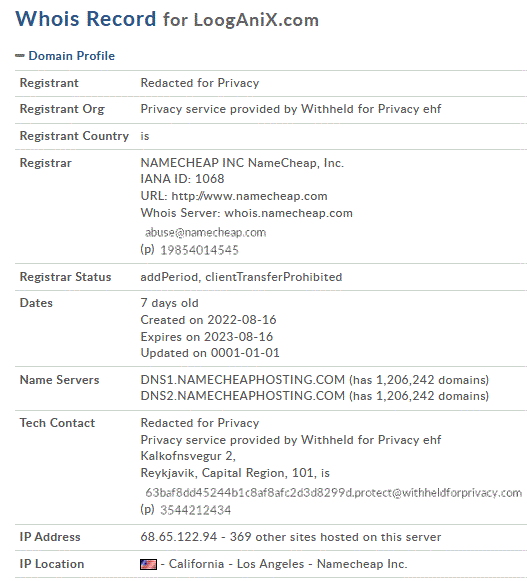Open the Whois Record for LoogAniX.com heading
This screenshot has width=527, height=581.
pos(167,19)
